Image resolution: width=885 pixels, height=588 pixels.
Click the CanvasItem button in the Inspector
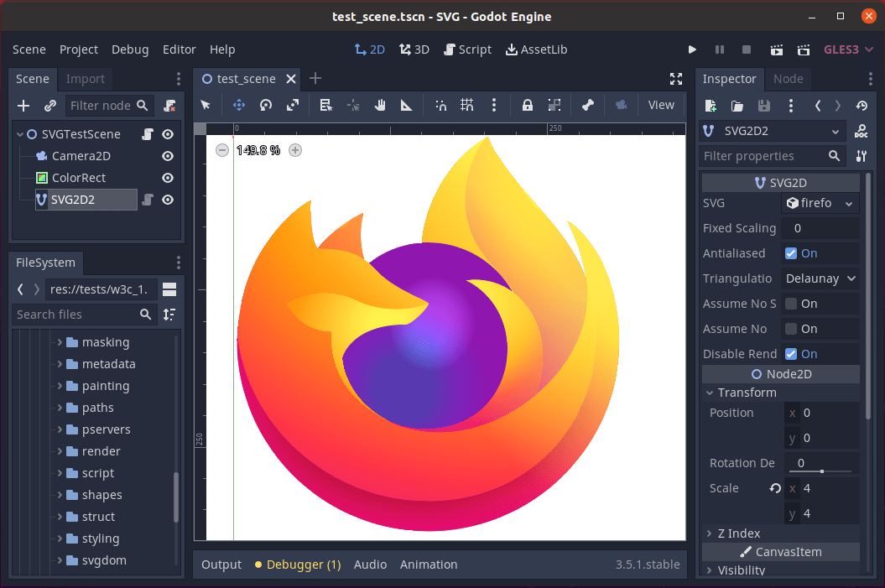click(x=780, y=552)
